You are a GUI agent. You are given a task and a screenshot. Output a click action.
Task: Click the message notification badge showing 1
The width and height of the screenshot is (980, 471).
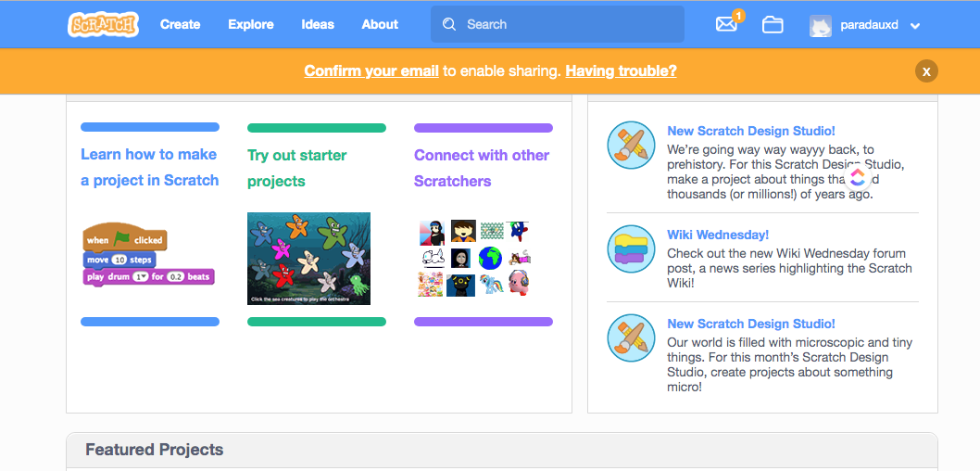738,16
